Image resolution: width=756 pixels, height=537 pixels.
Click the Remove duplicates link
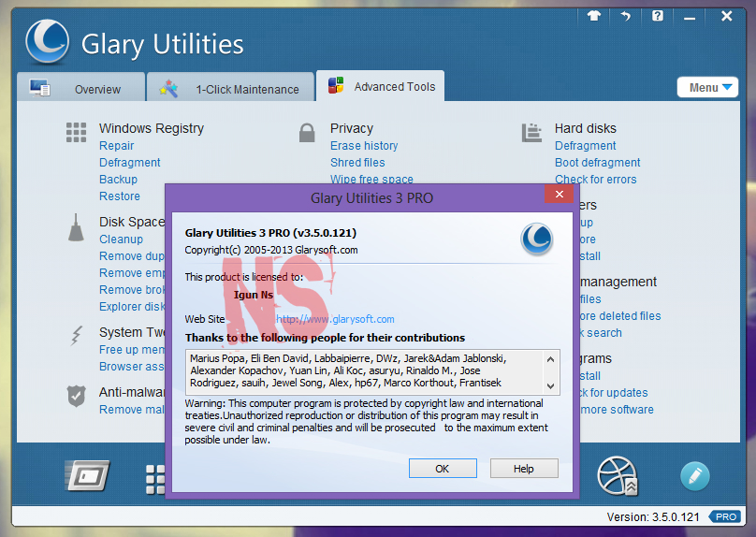pyautogui.click(x=132, y=256)
